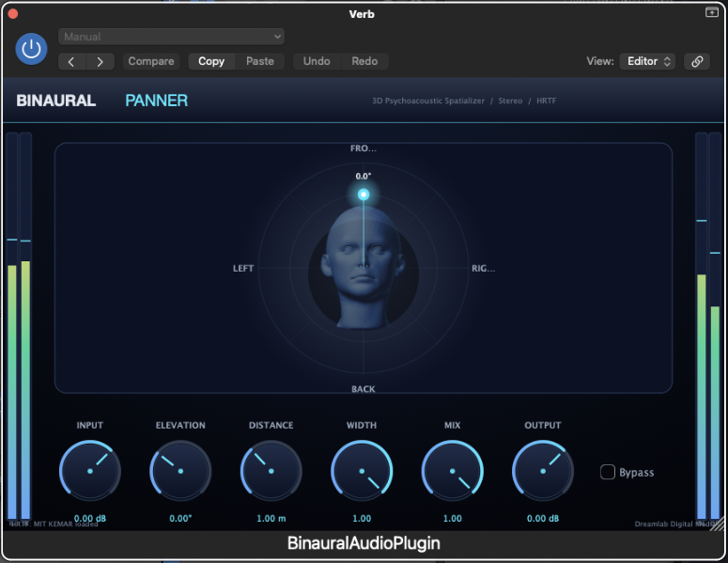This screenshot has height=563, width=728.
Task: Click the 0.0° azimuth readout
Action: tap(364, 176)
